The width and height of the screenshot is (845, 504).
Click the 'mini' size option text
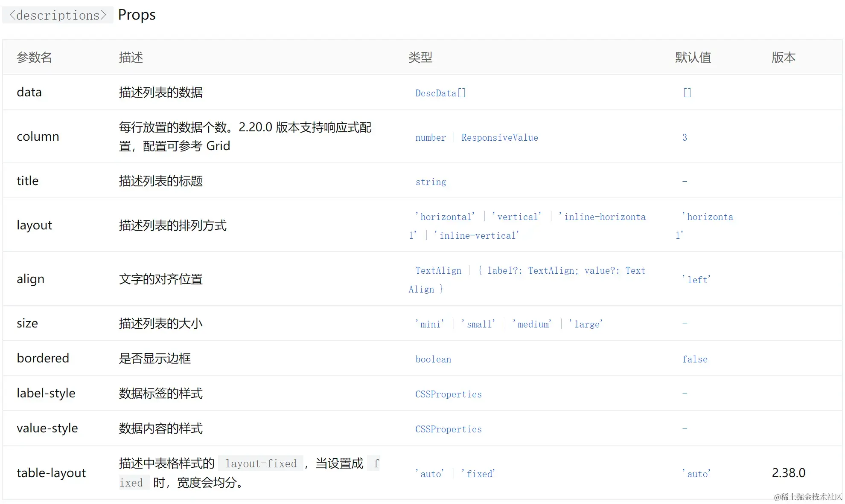429,324
